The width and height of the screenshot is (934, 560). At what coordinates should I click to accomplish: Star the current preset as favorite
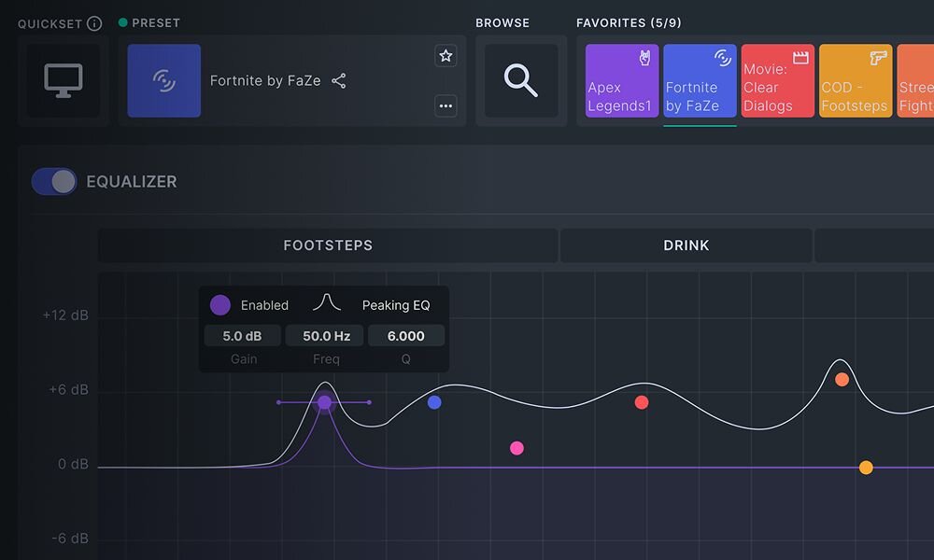click(446, 56)
